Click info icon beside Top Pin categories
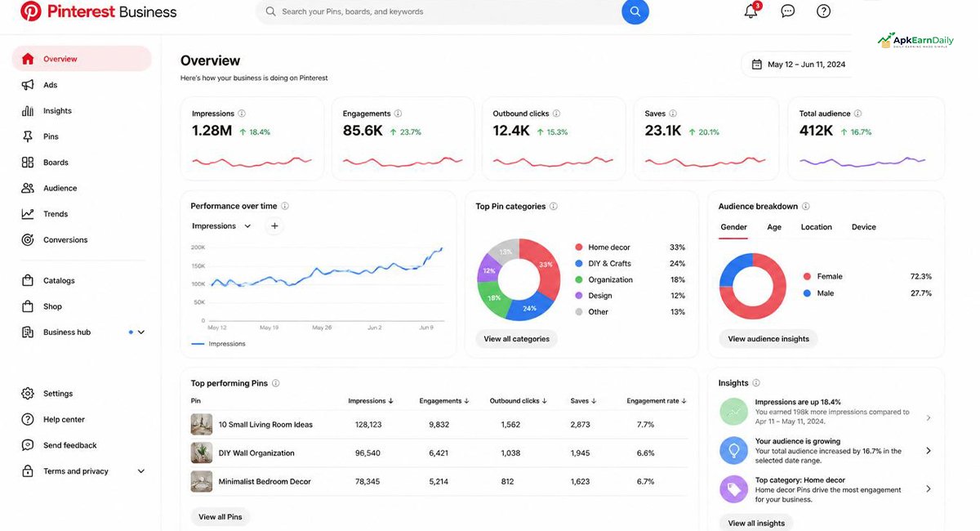980x531 pixels. point(554,207)
